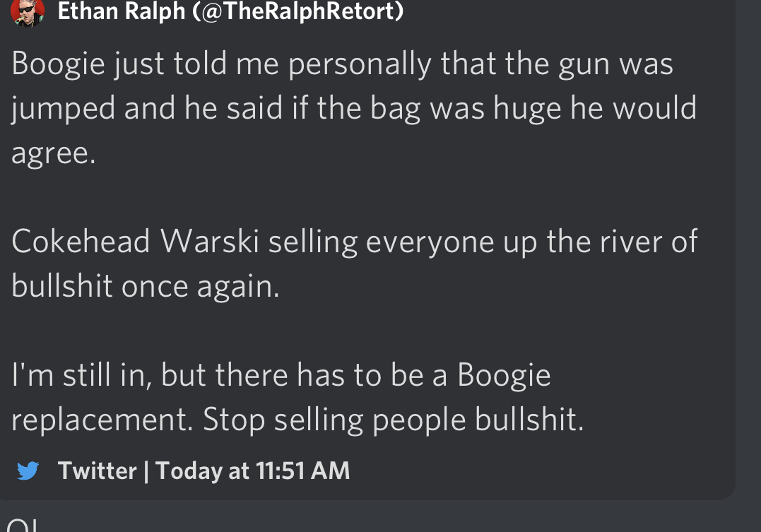Click the paragraph starting 'I'm still in'
The height and width of the screenshot is (532, 761).
tap(297, 397)
